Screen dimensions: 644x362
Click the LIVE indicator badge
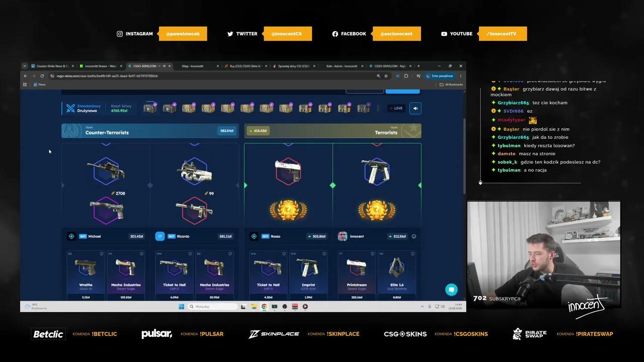pos(396,108)
